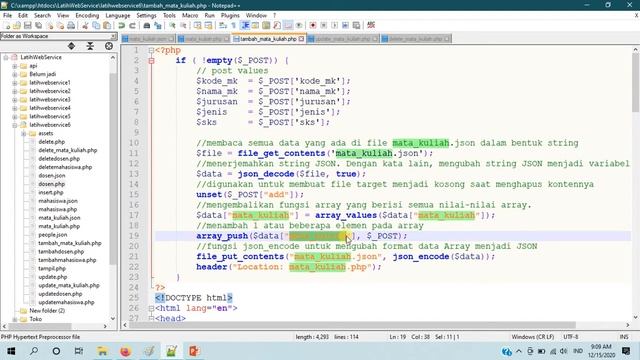Redo edit with toolbar arrow

(132, 25)
